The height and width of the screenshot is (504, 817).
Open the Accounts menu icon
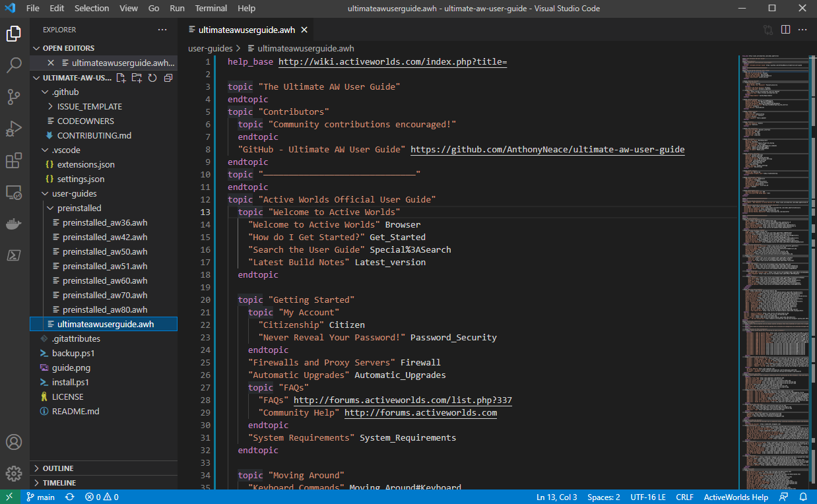pos(15,442)
